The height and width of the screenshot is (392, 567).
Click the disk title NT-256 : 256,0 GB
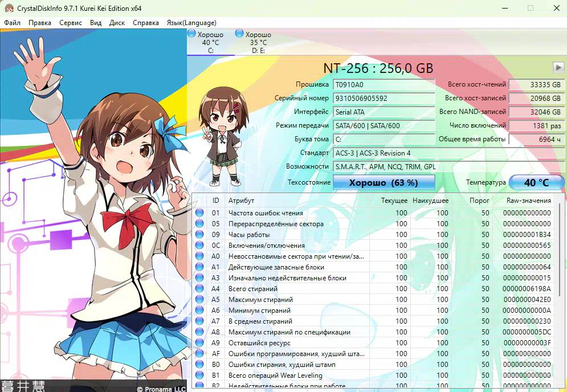378,68
